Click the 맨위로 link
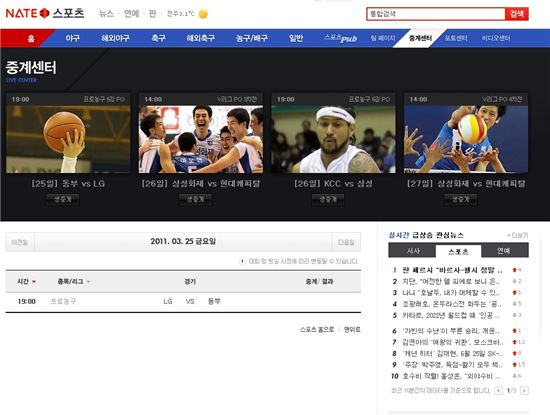Image resolution: width=550 pixels, height=415 pixels. [352, 330]
